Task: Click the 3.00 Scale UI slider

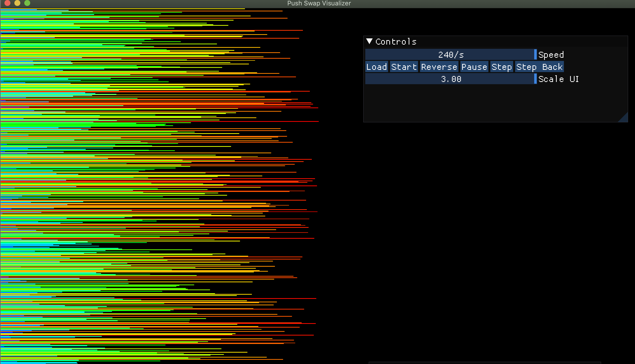Action: click(x=450, y=79)
